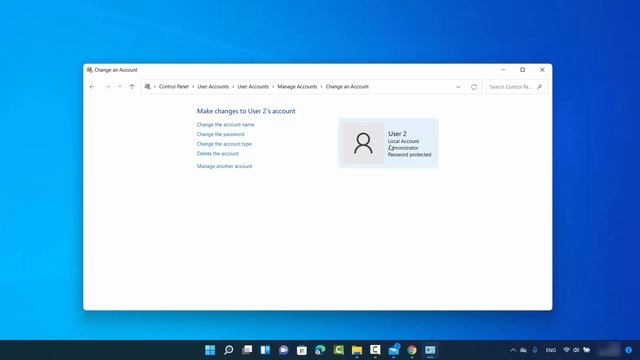Screen dimensions: 640x360
Task: Open the Mail app on taskbar
Action: point(394,350)
